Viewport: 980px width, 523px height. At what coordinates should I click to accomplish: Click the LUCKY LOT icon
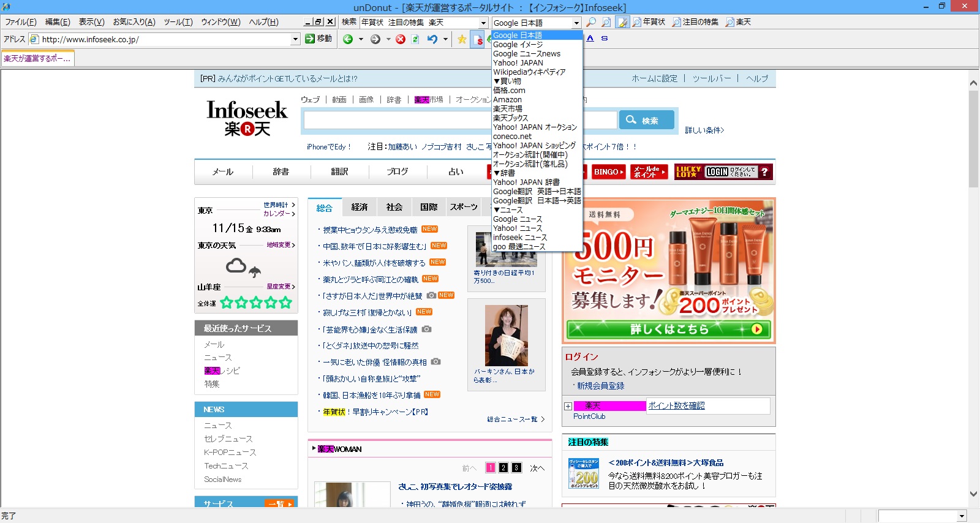click(688, 172)
